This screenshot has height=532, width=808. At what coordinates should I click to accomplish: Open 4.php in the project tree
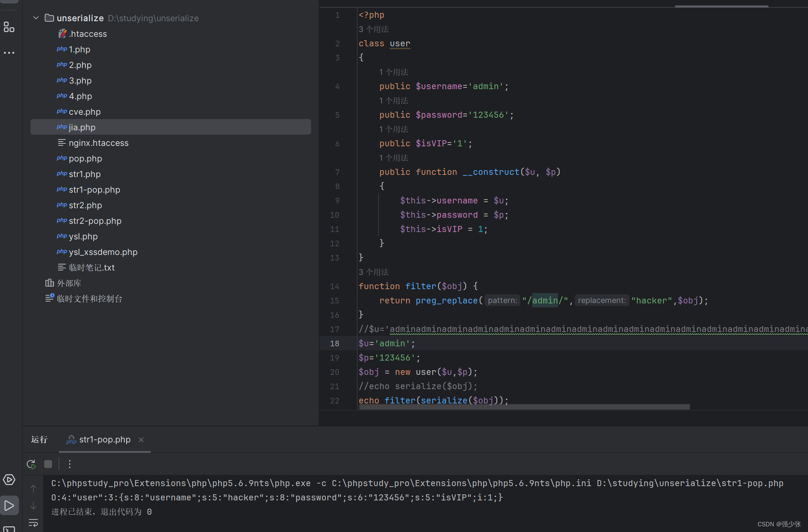tap(81, 96)
